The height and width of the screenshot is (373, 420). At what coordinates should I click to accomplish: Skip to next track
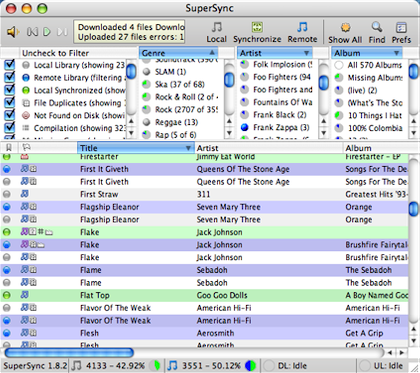pos(62,32)
